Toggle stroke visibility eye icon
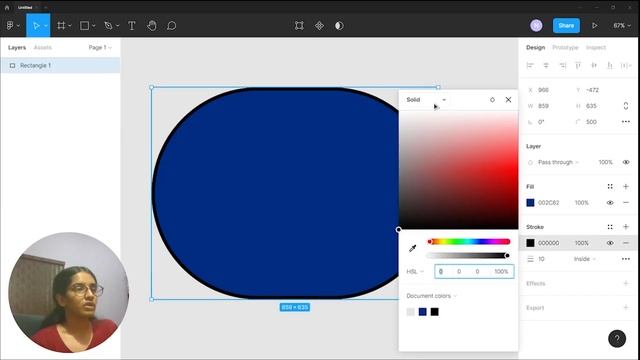This screenshot has height=360, width=640. coord(610,243)
